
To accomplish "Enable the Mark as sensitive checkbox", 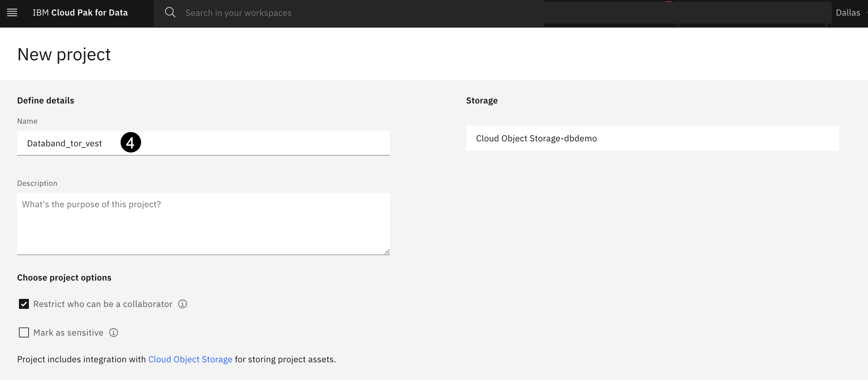I will [x=24, y=333].
